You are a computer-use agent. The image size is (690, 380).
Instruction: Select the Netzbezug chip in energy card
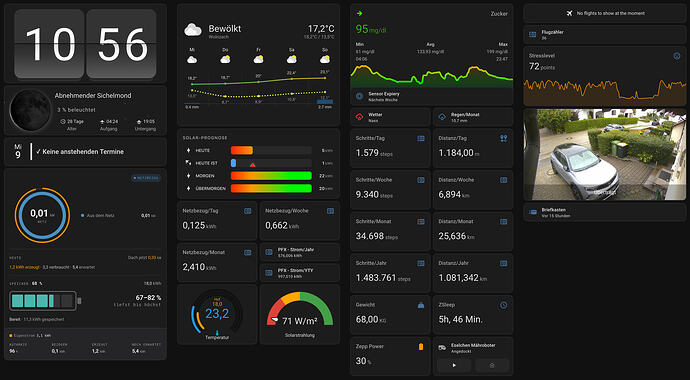click(146, 178)
